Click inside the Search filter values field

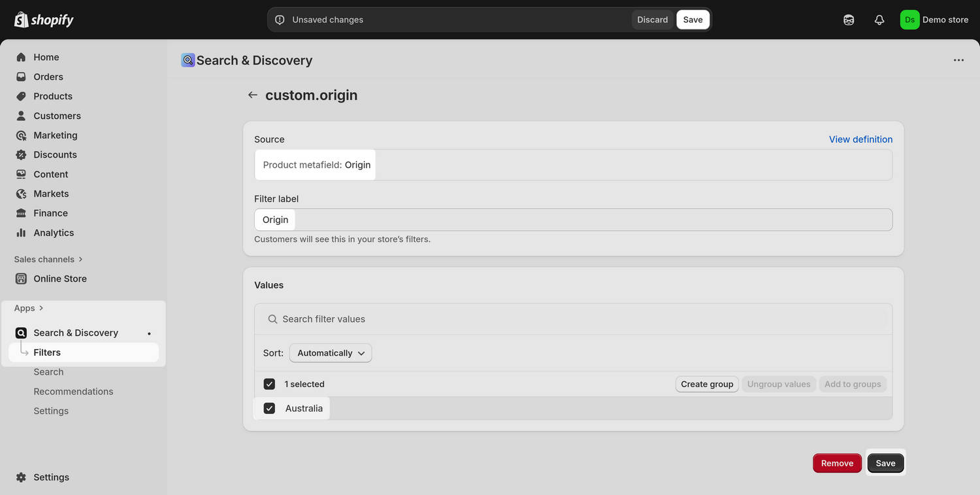[x=457, y=319]
